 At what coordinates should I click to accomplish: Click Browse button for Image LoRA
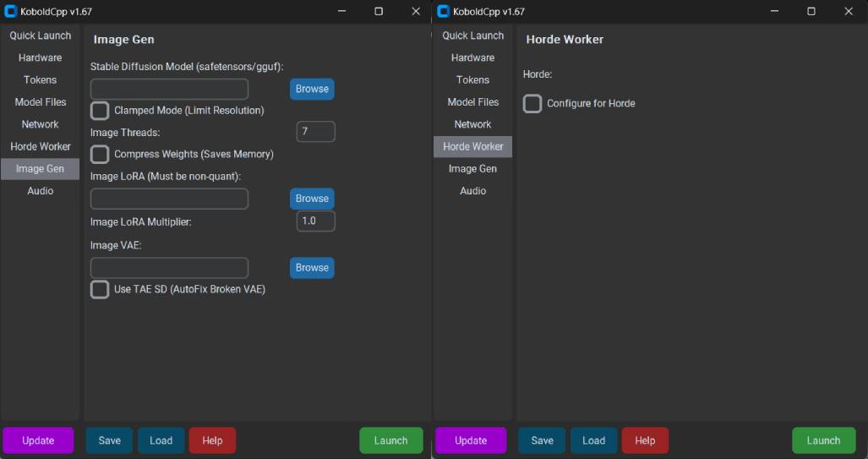312,199
